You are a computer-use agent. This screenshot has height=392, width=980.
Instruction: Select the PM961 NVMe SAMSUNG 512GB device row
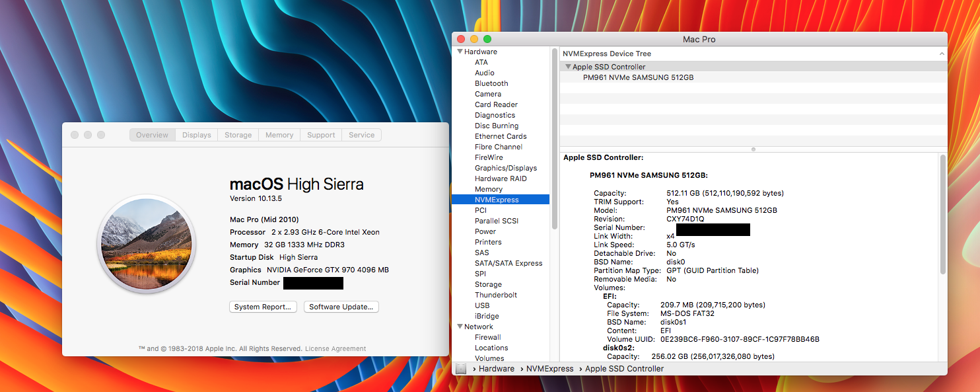click(x=638, y=77)
